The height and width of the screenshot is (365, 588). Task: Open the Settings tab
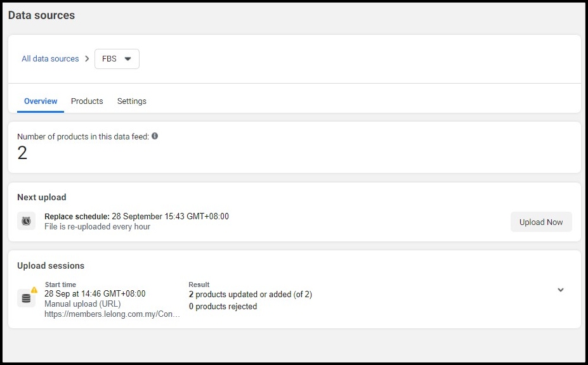click(x=132, y=101)
